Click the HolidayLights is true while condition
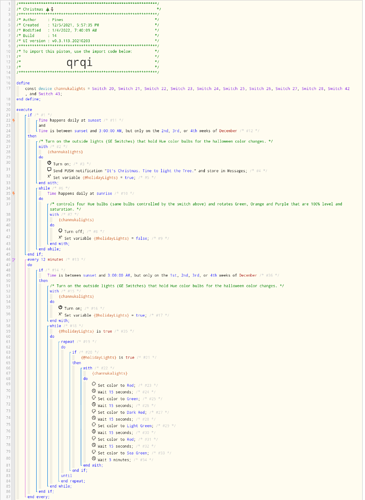Viewport: 365px width, 500px height. [x=85, y=331]
